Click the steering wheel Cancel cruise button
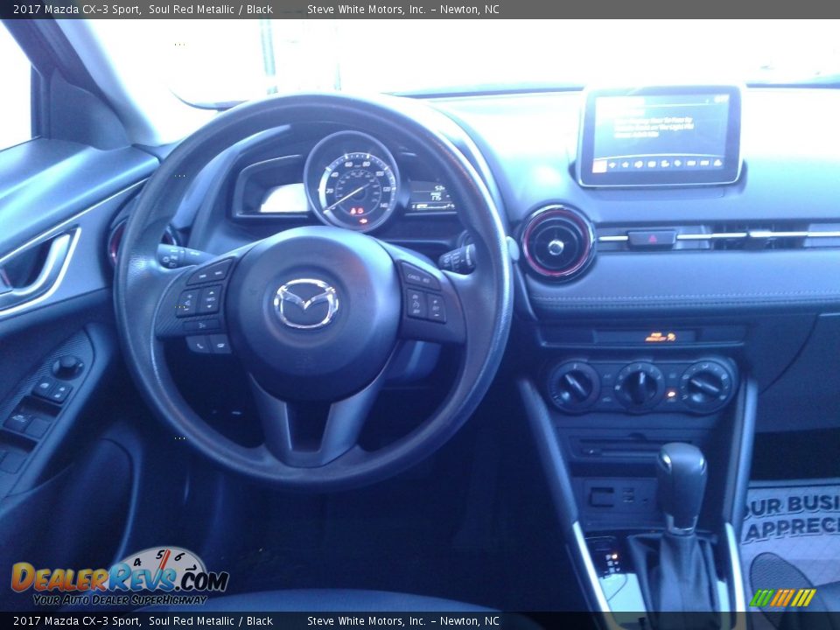Viewport: 840px width, 630px height. [419, 277]
